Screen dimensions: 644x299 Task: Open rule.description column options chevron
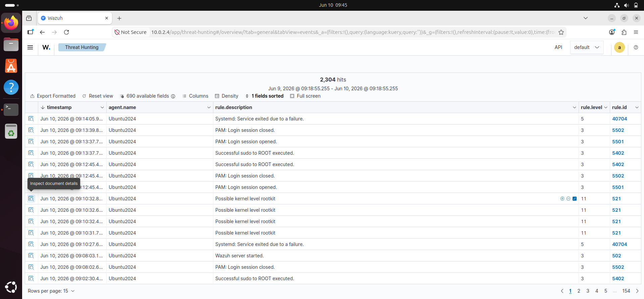tap(574, 107)
